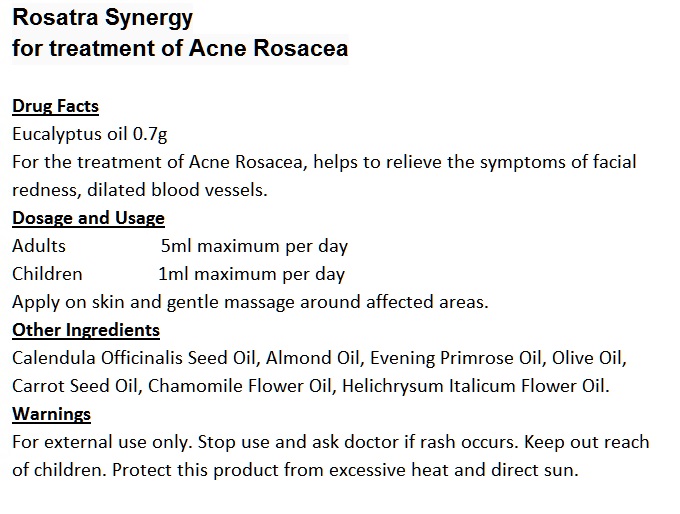Click the word 'Children' in the dosage section
Screen dimensions: 680x514
pyautogui.click(x=47, y=273)
